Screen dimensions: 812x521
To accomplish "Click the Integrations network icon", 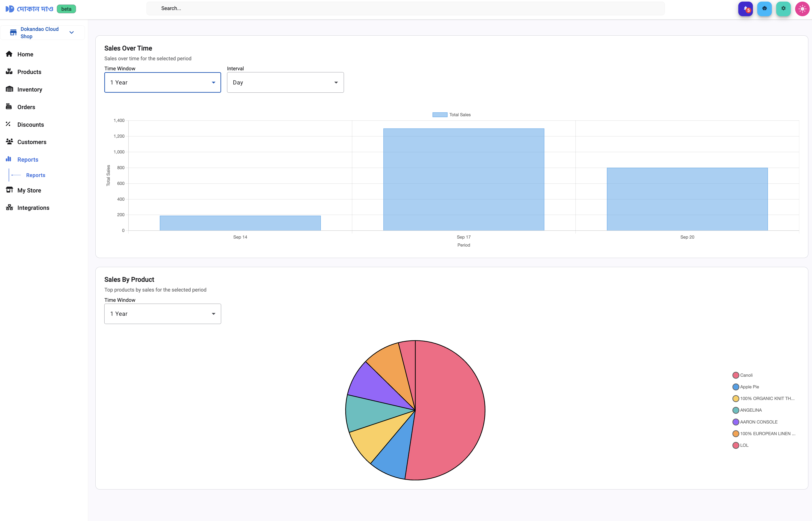I will point(9,207).
